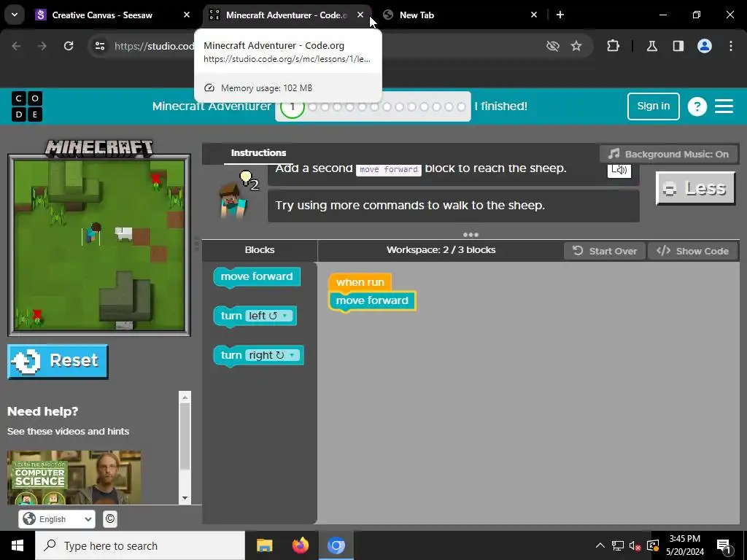747x560 pixels.
Task: Open Firefox from the taskbar
Action: point(300,545)
